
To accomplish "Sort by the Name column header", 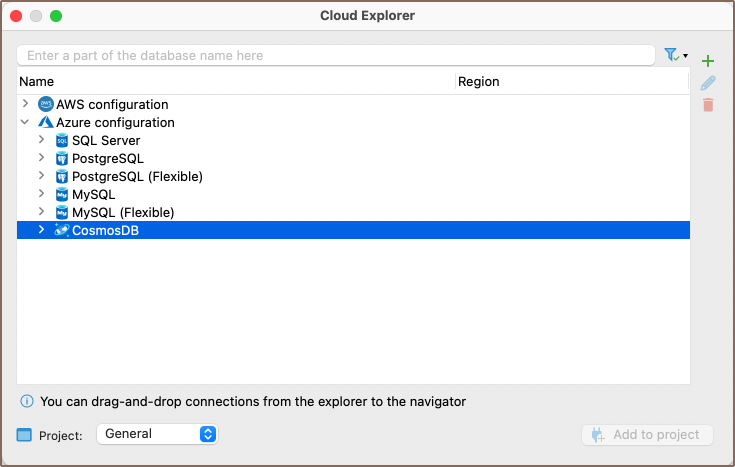I will pyautogui.click(x=235, y=82).
